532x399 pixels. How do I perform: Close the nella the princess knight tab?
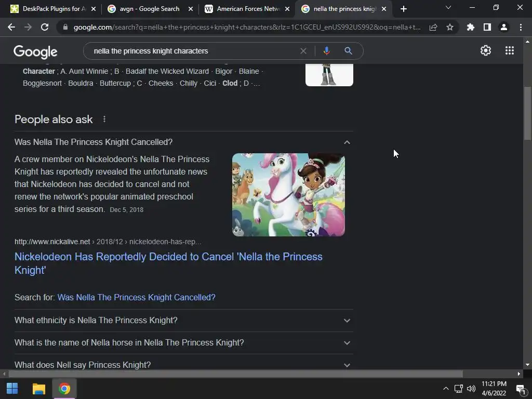click(384, 9)
